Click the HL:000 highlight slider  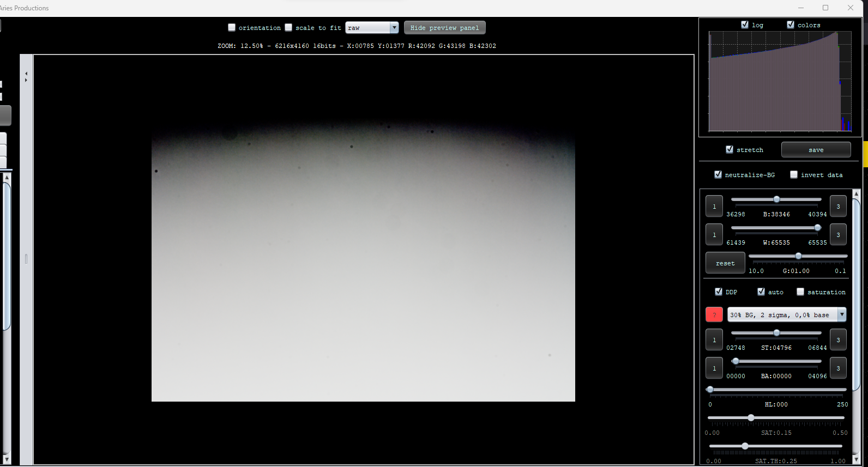pos(776,390)
